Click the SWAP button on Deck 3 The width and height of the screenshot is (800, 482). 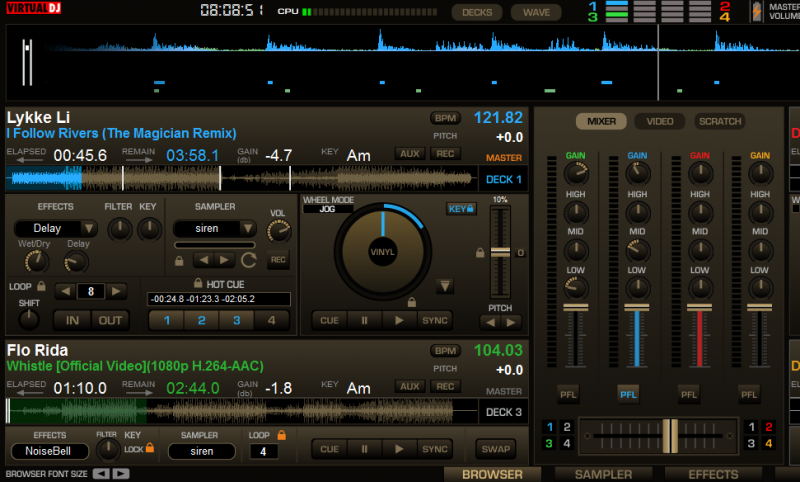495,449
